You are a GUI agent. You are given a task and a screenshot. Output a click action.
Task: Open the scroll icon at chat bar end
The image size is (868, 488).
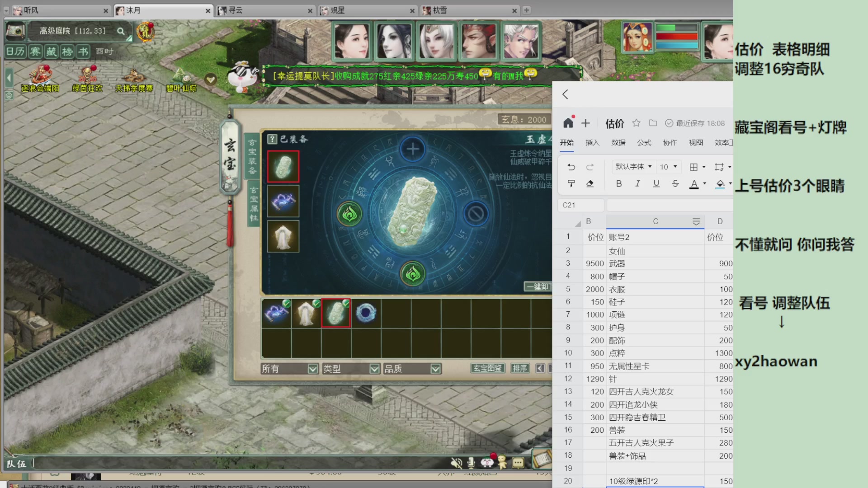click(542, 460)
